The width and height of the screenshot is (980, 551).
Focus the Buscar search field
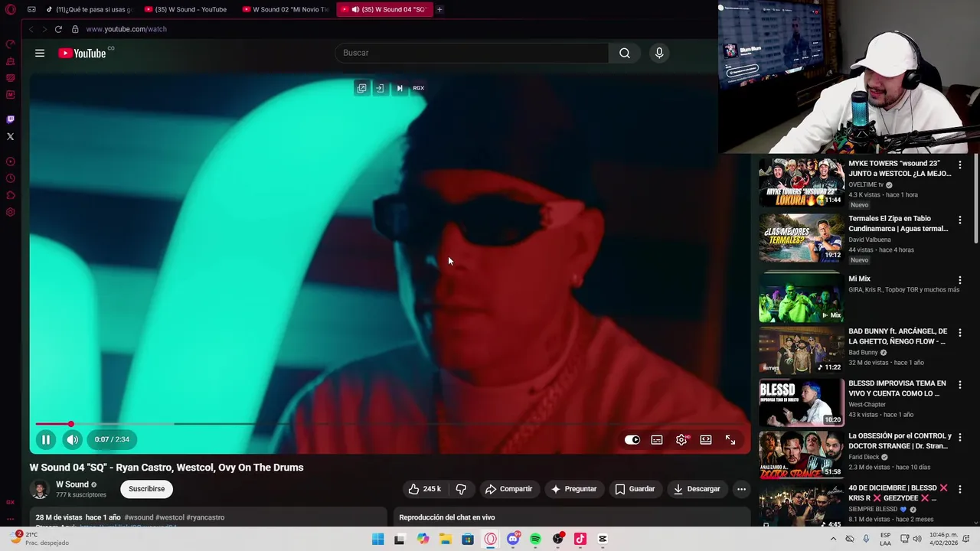tap(472, 53)
